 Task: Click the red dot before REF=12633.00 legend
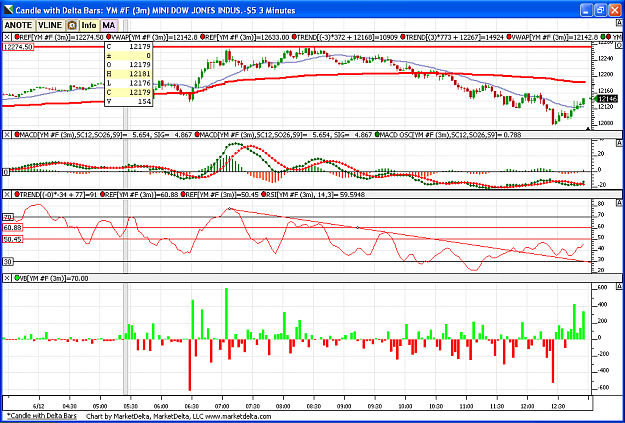pyautogui.click(x=204, y=37)
